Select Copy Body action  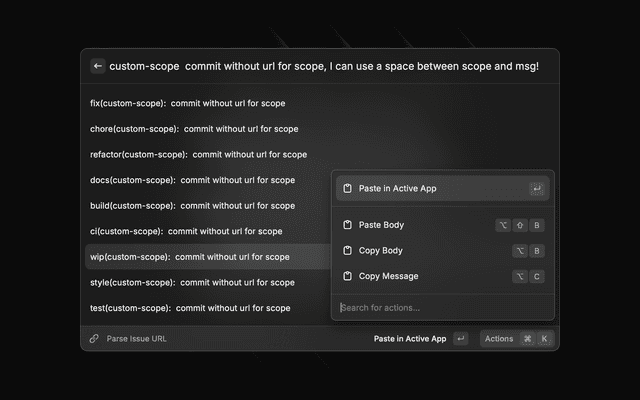(x=380, y=250)
